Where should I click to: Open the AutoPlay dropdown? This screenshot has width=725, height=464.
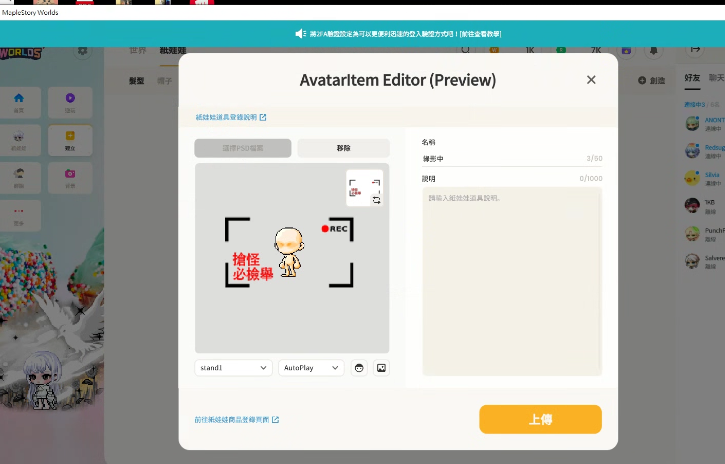311,368
